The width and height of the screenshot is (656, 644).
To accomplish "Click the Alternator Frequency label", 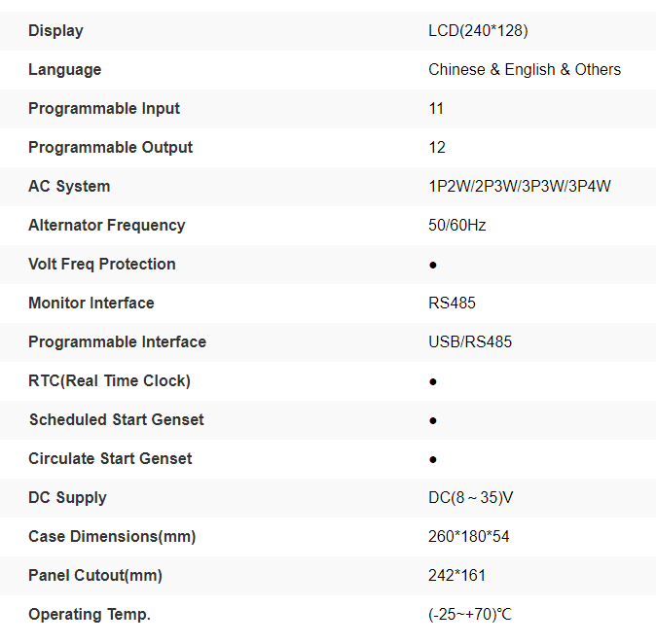I will coord(106,226).
